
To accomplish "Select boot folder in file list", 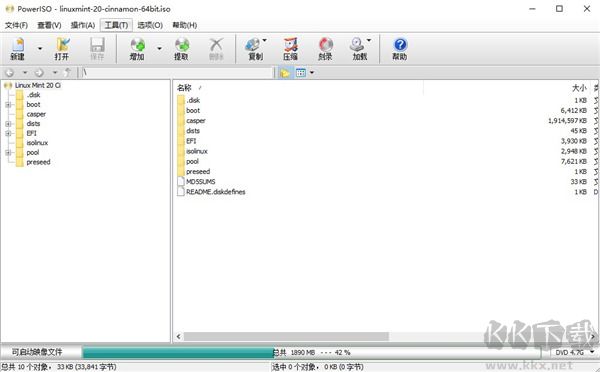I will click(x=193, y=110).
